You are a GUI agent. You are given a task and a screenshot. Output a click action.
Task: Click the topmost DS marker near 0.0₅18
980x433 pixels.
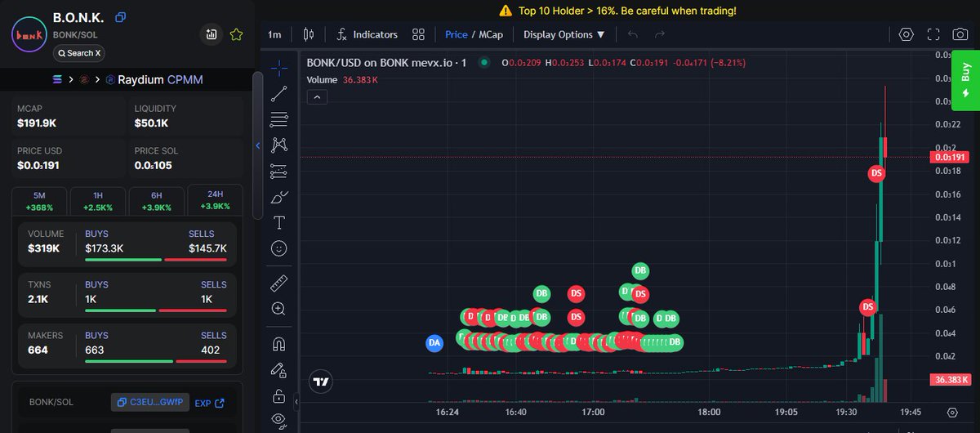pyautogui.click(x=877, y=173)
